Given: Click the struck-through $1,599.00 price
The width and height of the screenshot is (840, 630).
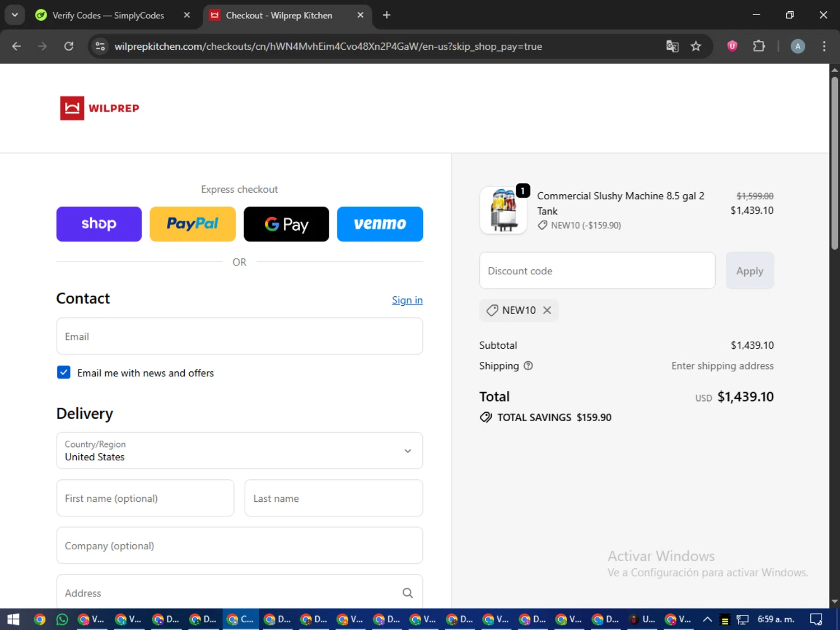Looking at the screenshot, I should [755, 196].
